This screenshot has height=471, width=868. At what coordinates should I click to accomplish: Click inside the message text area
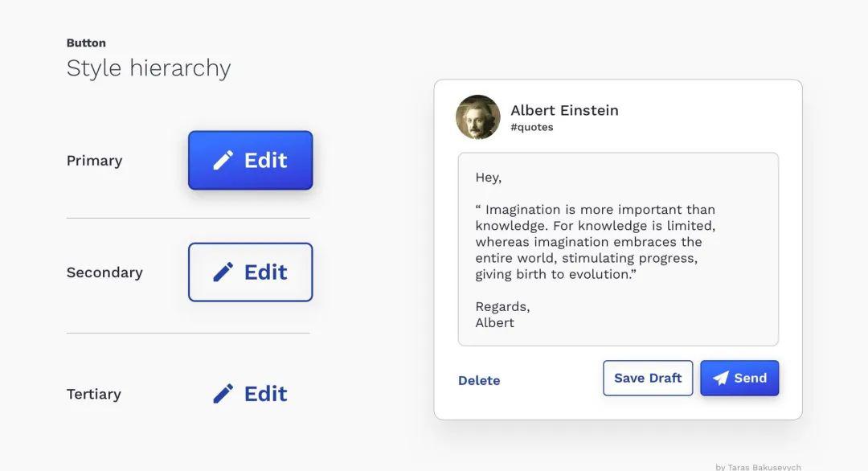[x=618, y=250]
